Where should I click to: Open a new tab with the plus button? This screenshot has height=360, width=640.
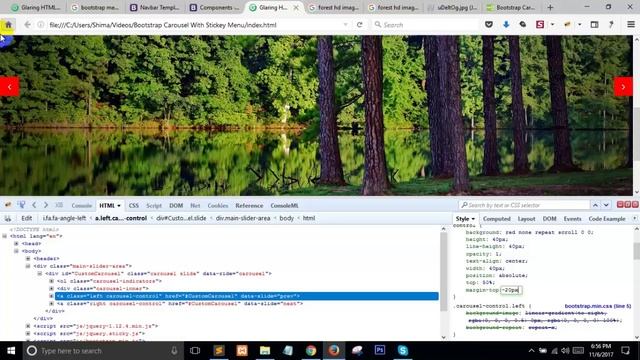coord(550,7)
